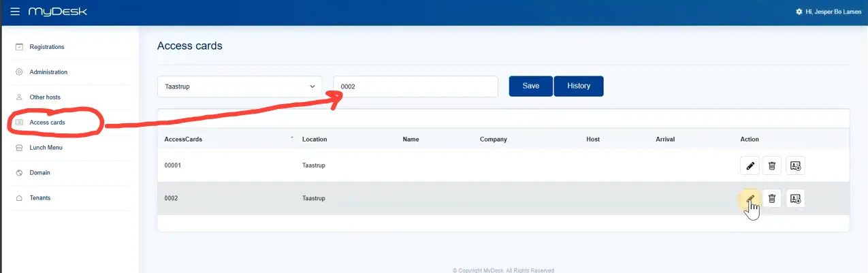Select Access cards in sidebar

pyautogui.click(x=48, y=123)
